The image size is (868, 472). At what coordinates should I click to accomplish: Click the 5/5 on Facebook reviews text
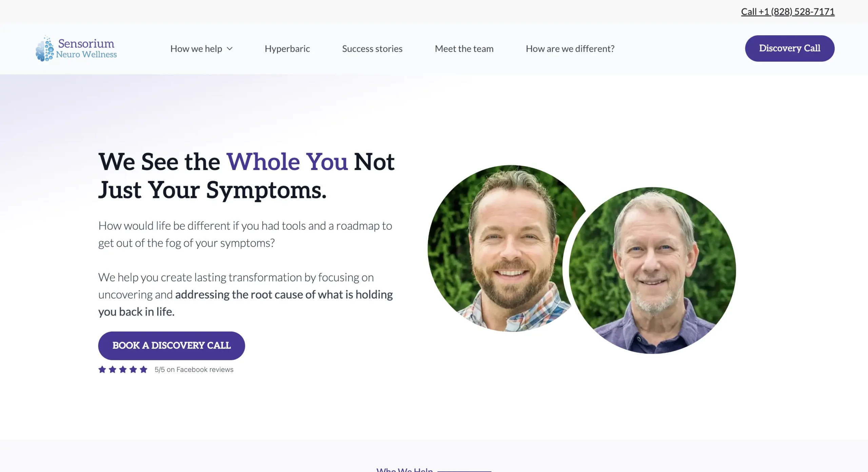[x=194, y=370]
